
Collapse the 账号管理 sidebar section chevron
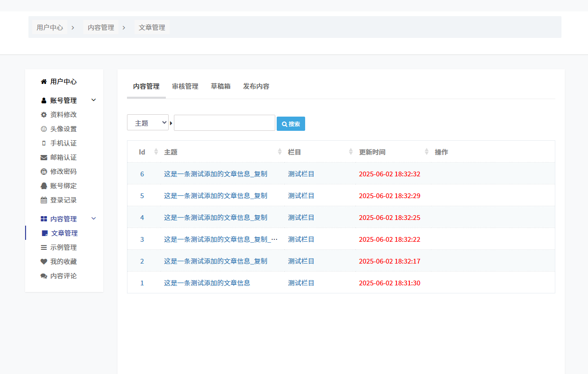(x=93, y=100)
